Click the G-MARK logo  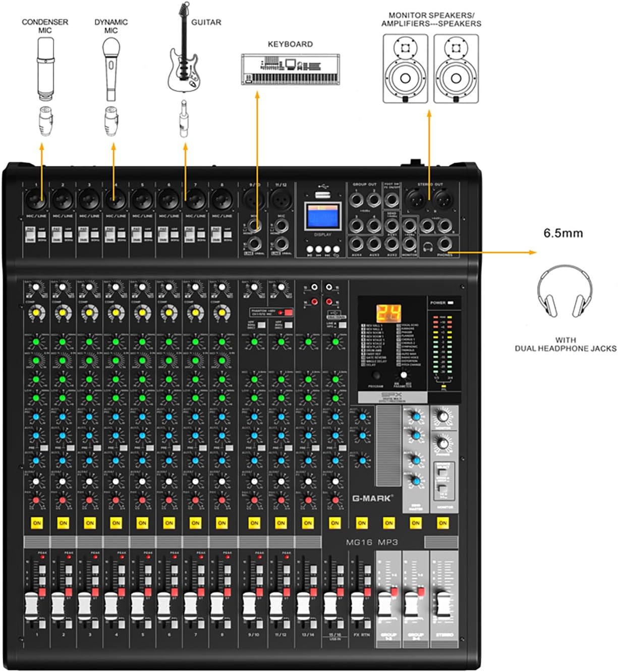tap(372, 497)
